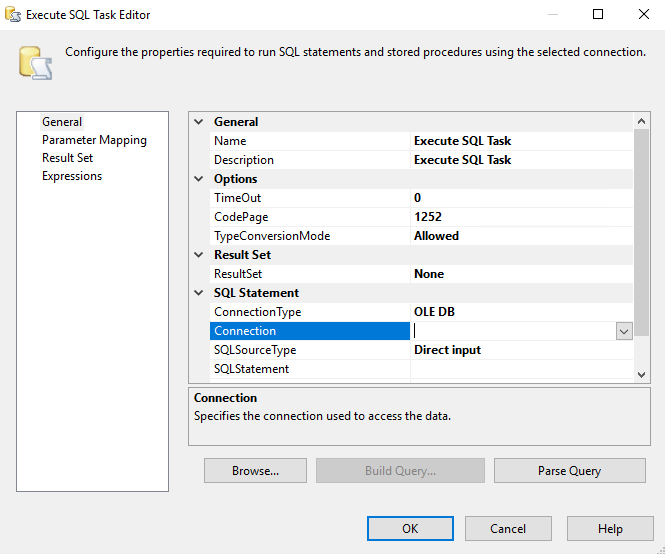Click the Execute SQL Task Editor title icon
The image size is (665, 554).
click(x=12, y=15)
